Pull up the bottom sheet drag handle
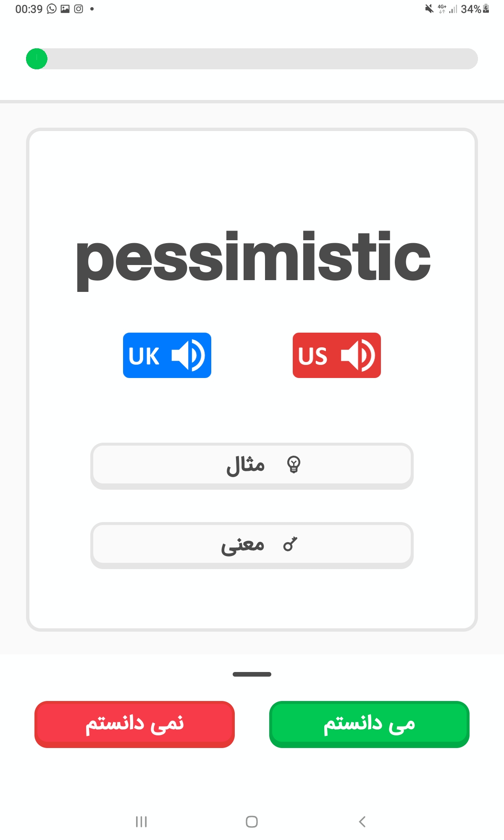Viewport: 504px width, 840px height. [x=252, y=674]
